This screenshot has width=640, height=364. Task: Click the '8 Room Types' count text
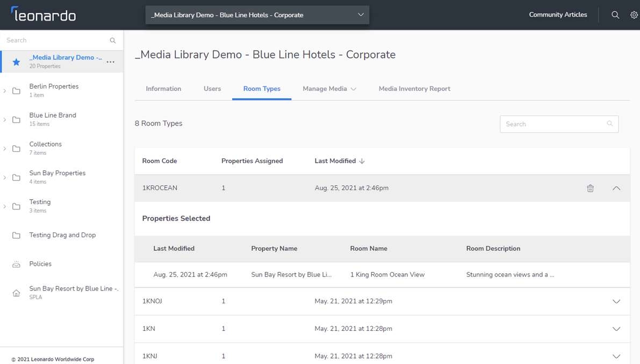159,123
